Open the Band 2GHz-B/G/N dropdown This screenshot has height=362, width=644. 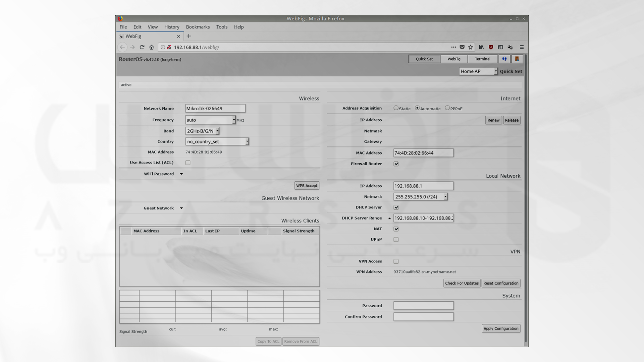[x=203, y=131]
